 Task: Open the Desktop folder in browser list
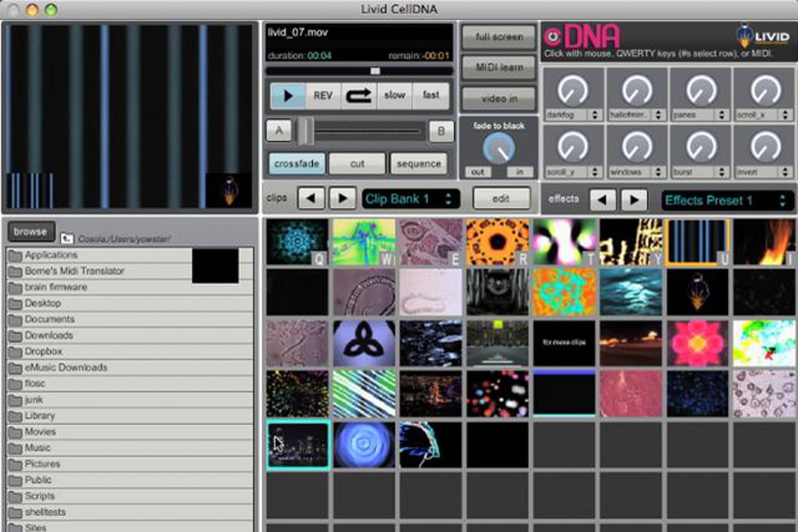pos(43,303)
